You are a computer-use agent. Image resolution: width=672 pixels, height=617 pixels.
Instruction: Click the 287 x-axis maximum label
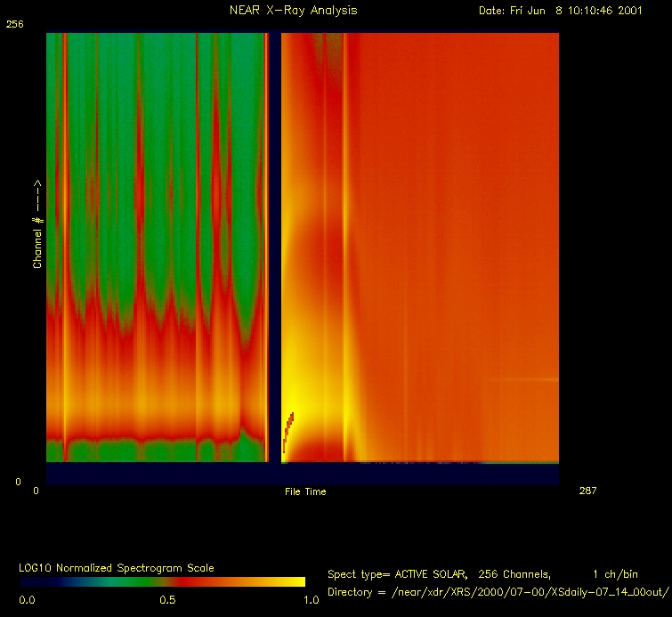[x=587, y=491]
